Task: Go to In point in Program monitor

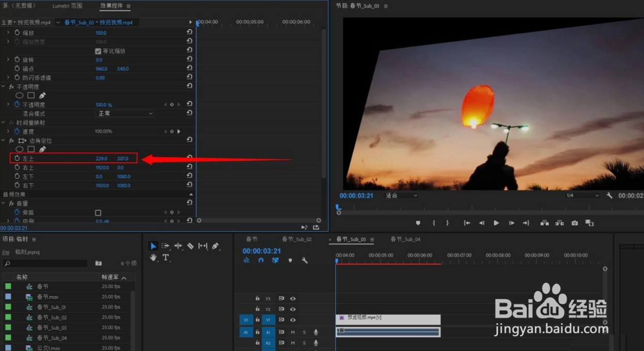Action: (x=467, y=223)
